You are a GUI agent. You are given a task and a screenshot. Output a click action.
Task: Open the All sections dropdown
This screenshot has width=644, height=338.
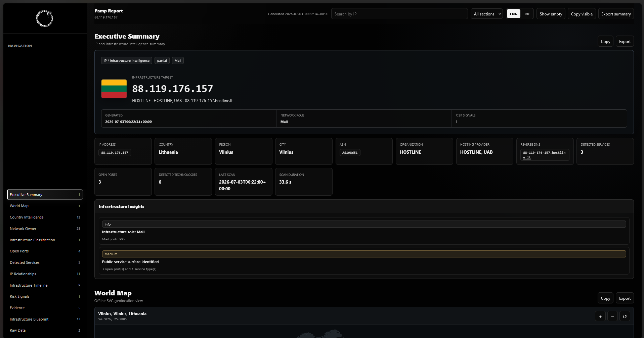pyautogui.click(x=486, y=14)
